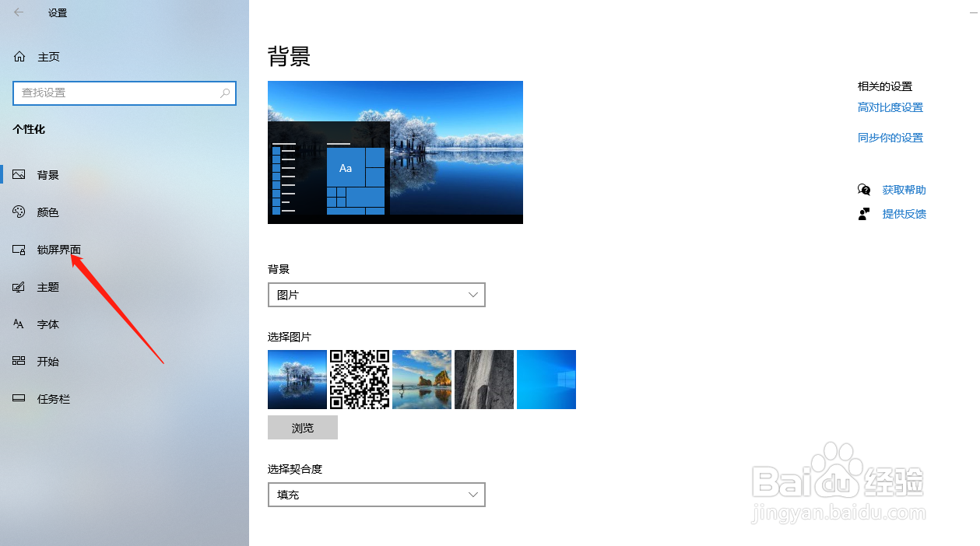The width and height of the screenshot is (980, 546).
Task: Click the back arrow in Settings header
Action: (x=19, y=12)
